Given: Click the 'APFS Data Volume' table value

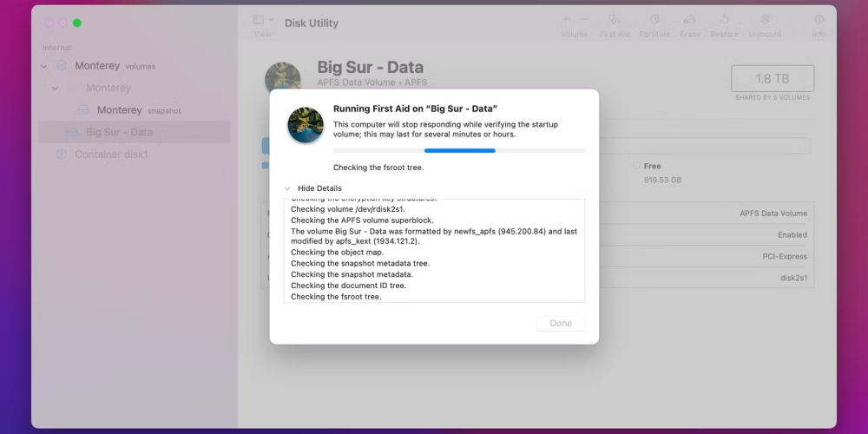Looking at the screenshot, I should [x=773, y=214].
